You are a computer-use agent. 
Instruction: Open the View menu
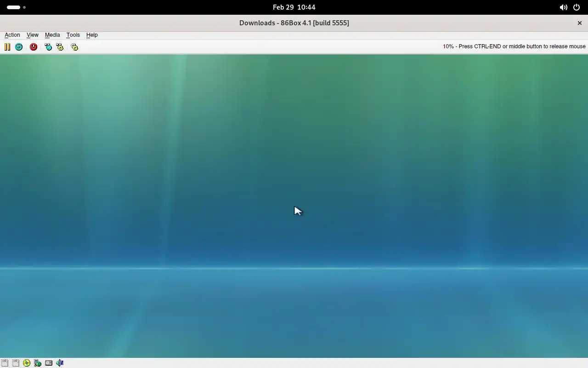pyautogui.click(x=33, y=35)
